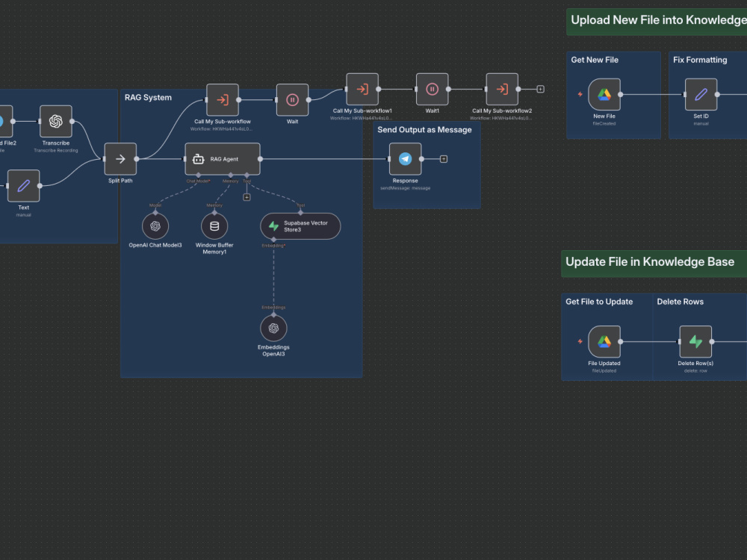Select the Call My Sub-workflow node
747x560 pixels.
tap(223, 99)
